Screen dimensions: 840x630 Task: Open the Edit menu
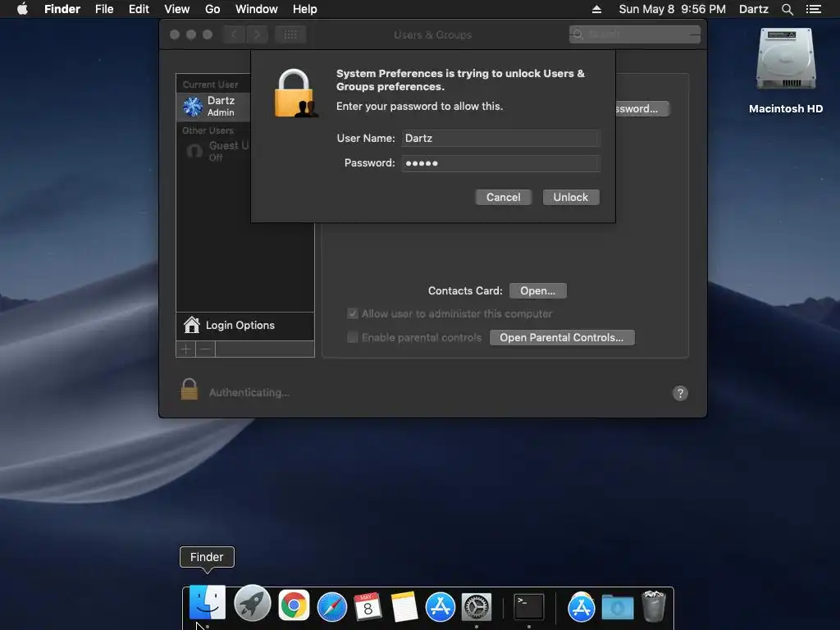139,9
